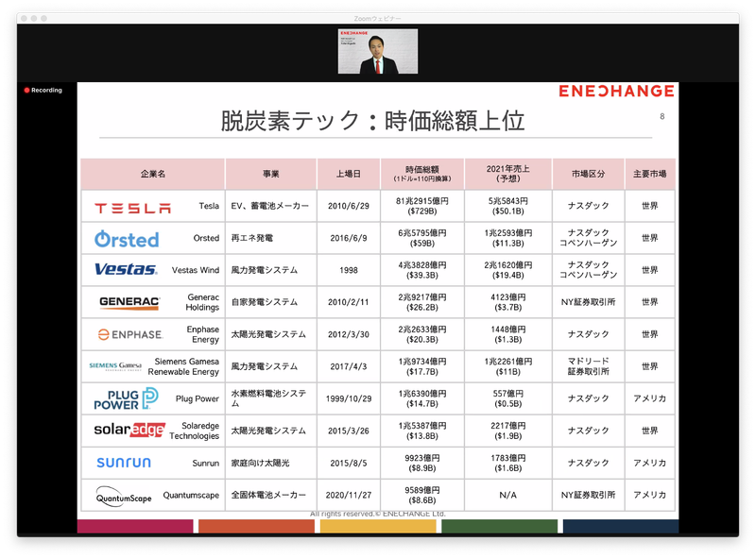Image resolution: width=756 pixels, height=558 pixels.
Task: Click the Vestas Wind company name
Action: point(196,270)
